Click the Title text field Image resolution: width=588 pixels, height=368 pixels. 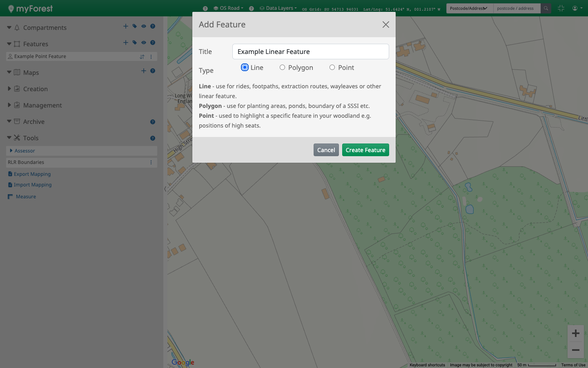click(310, 52)
